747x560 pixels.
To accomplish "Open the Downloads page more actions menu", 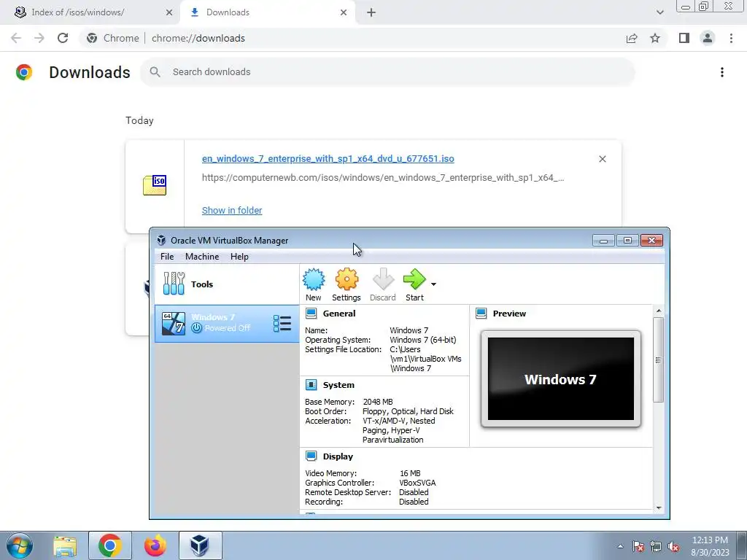I will point(722,72).
